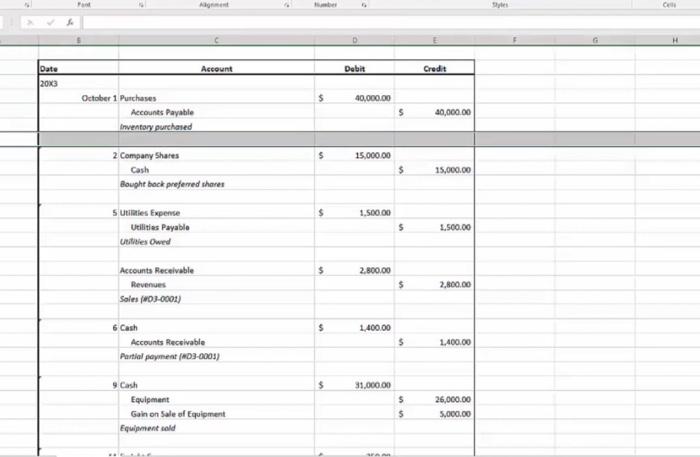Select indented Accounts Receivable credit entry cell

[217, 342]
